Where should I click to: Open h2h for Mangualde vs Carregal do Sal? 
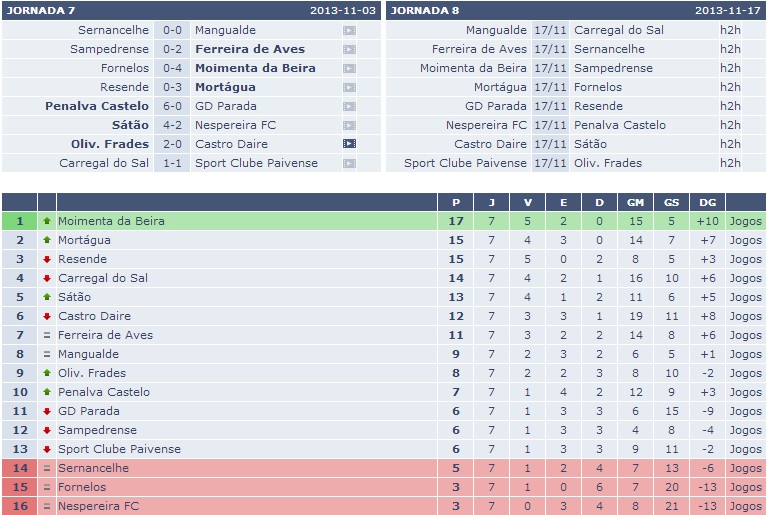tap(730, 30)
